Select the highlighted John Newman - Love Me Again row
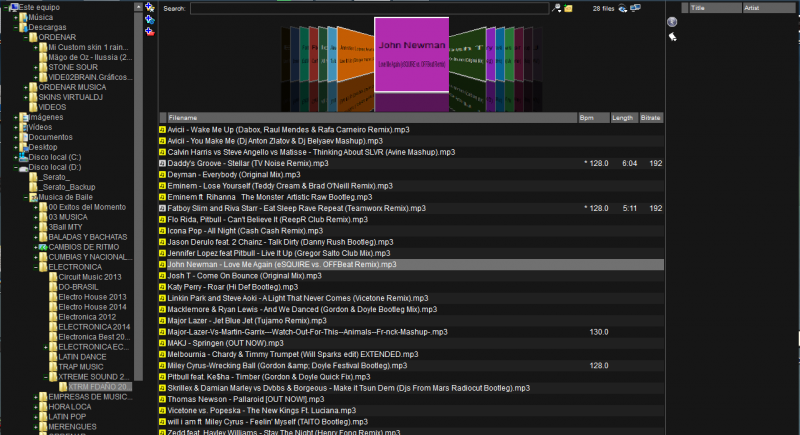Image resolution: width=800 pixels, height=435 pixels. coord(411,265)
